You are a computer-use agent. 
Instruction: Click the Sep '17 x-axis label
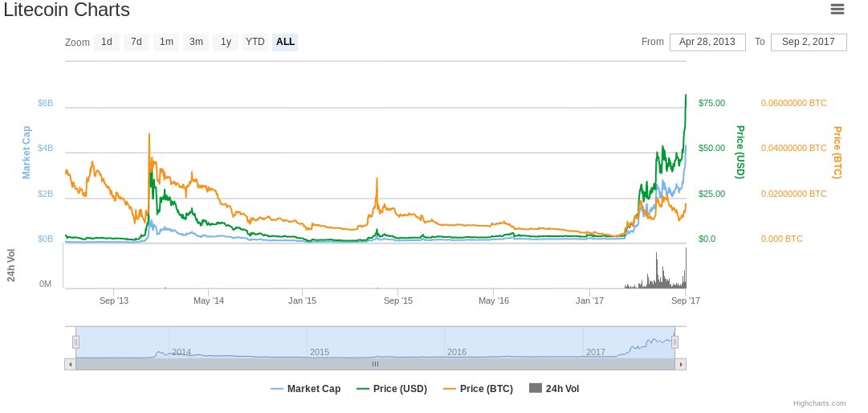click(x=686, y=301)
